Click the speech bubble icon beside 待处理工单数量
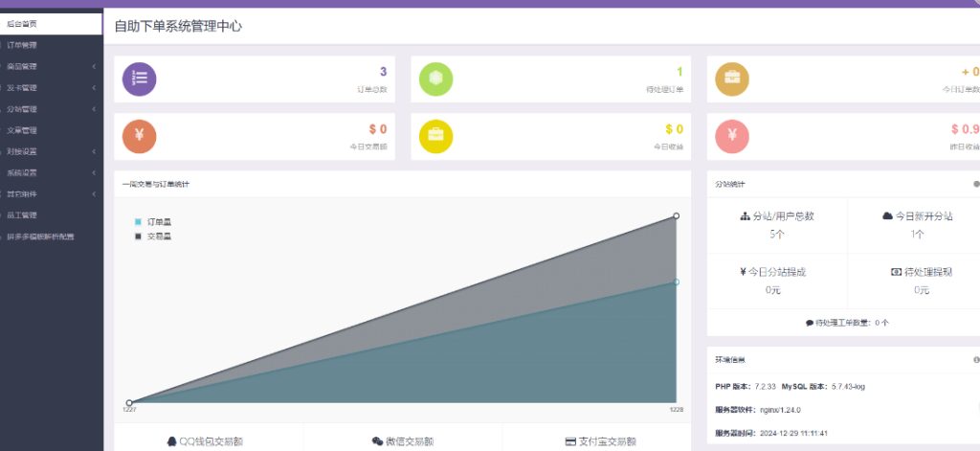Screen dimensions: 980x451 click(810, 324)
